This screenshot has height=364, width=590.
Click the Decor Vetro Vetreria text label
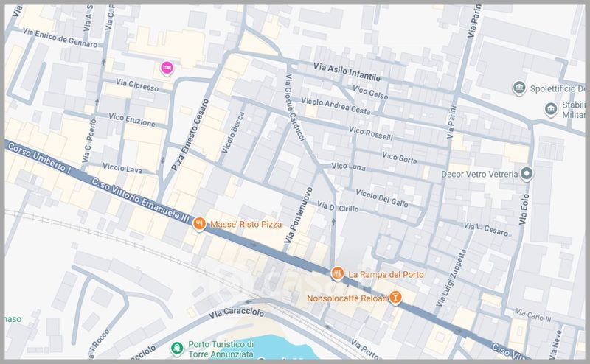(x=479, y=175)
